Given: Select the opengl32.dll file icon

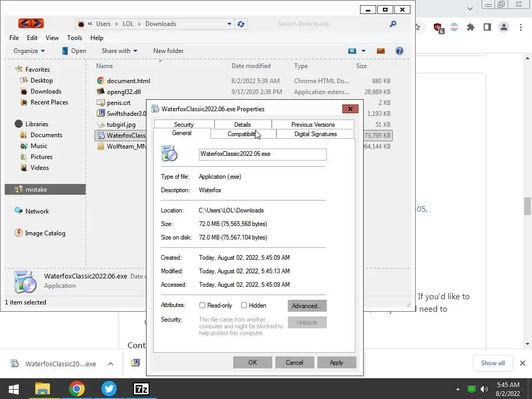Looking at the screenshot, I should (100, 91).
